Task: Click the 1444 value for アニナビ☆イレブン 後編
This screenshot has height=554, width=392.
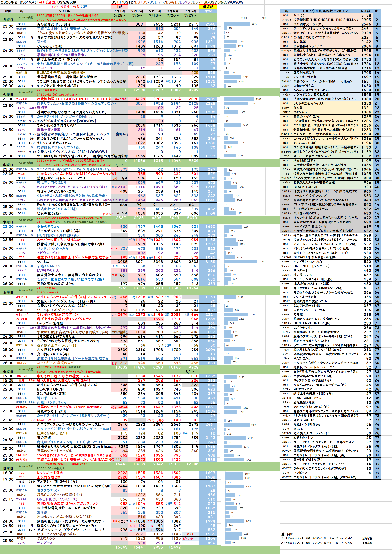Action: click(367, 543)
